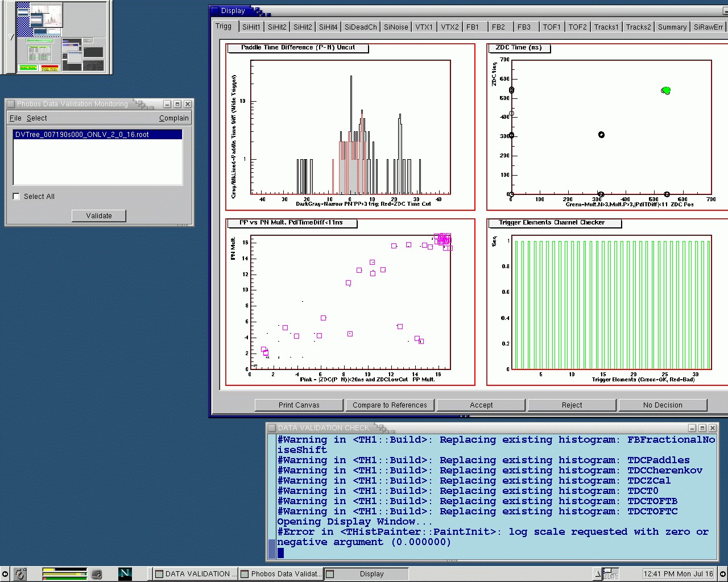Click the 'Opening Display Window...' terminal line
Image resolution: width=728 pixels, height=582 pixels.
355,522
